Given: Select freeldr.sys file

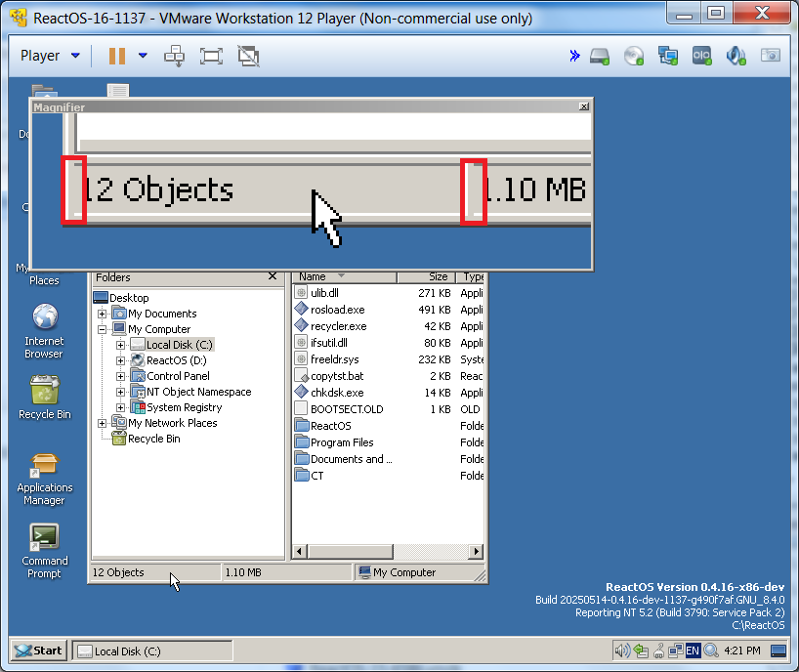Looking at the screenshot, I should [x=334, y=359].
